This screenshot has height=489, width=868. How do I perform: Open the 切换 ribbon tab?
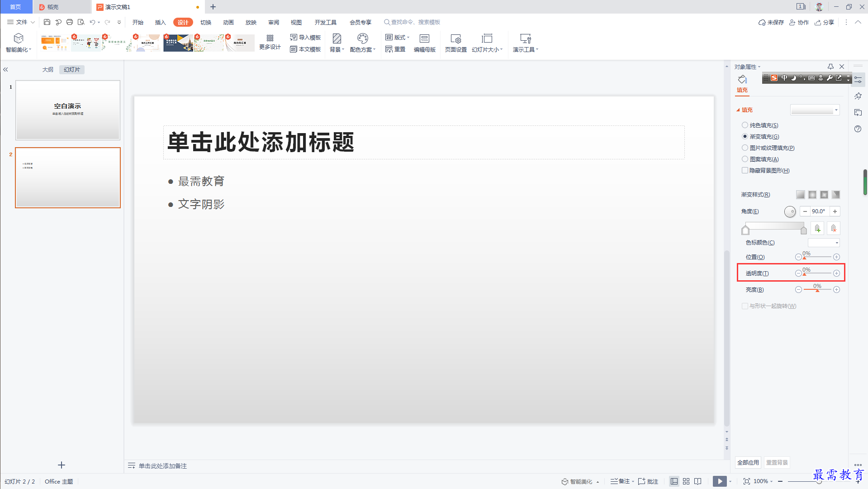coord(206,22)
